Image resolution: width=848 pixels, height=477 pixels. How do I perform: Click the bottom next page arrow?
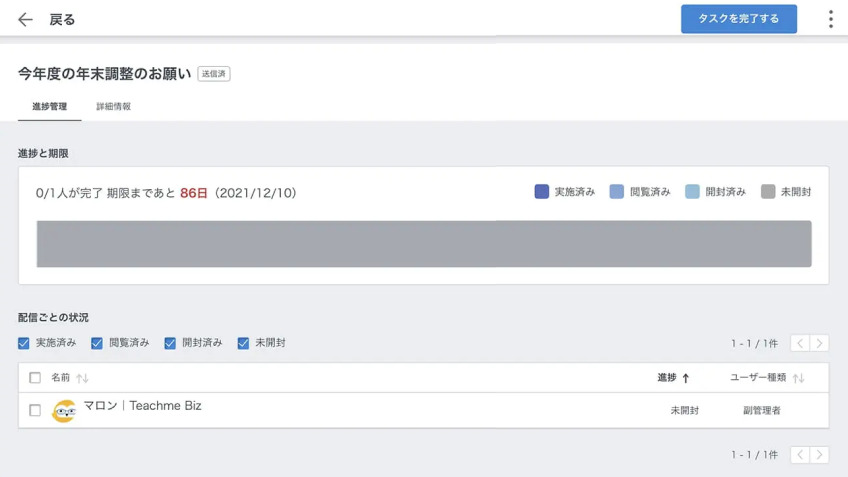click(819, 455)
